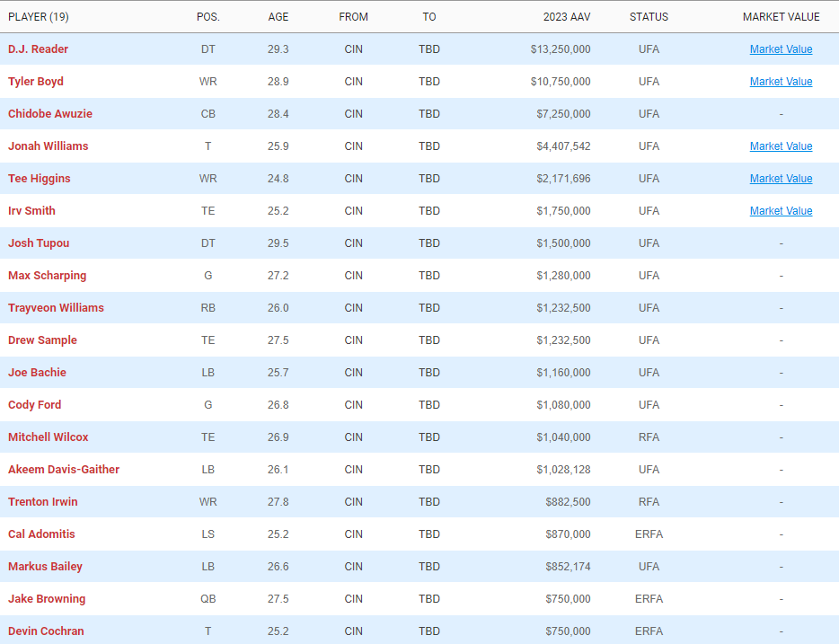Open Jonah Williams player link
839x644 pixels.
pyautogui.click(x=49, y=146)
